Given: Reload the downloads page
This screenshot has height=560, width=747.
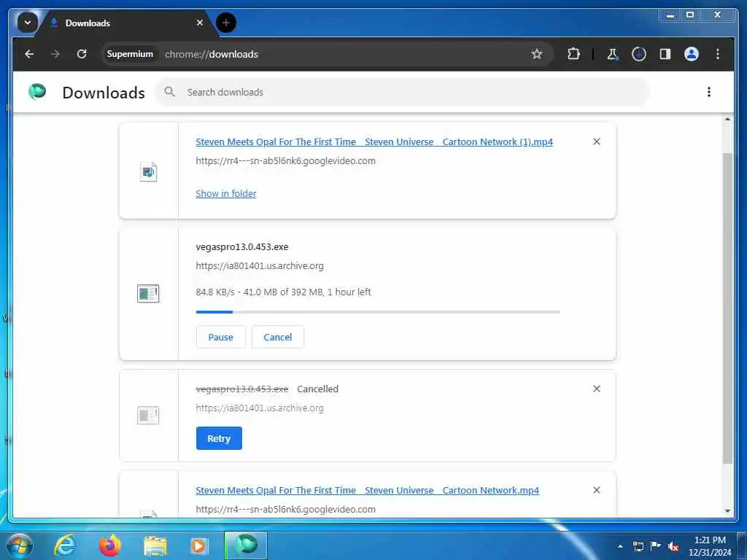Looking at the screenshot, I should 82,54.
